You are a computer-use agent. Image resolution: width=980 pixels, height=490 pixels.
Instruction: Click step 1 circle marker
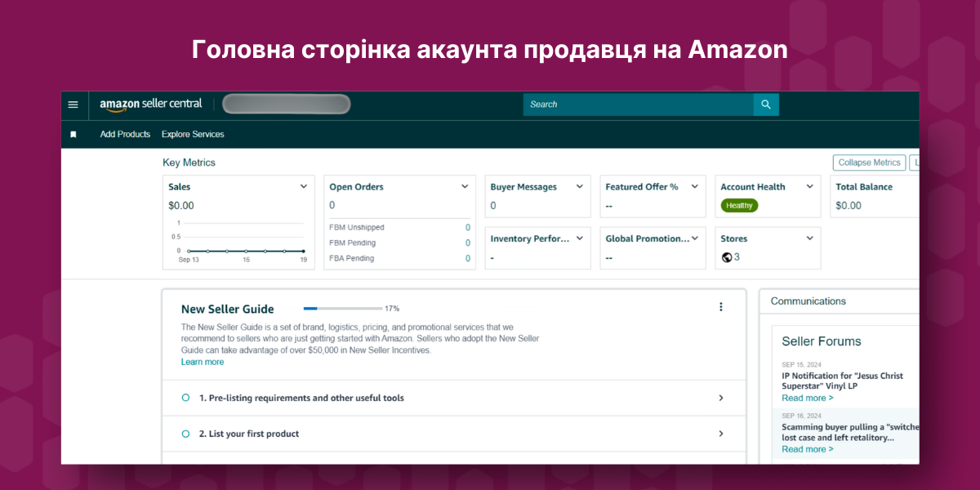pyautogui.click(x=185, y=398)
